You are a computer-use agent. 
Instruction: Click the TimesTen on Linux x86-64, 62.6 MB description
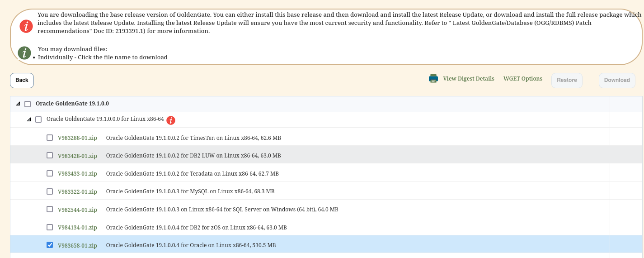(x=193, y=138)
